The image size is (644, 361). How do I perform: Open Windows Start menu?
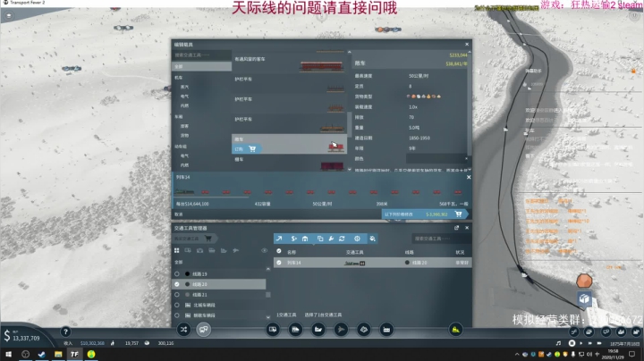click(8, 354)
